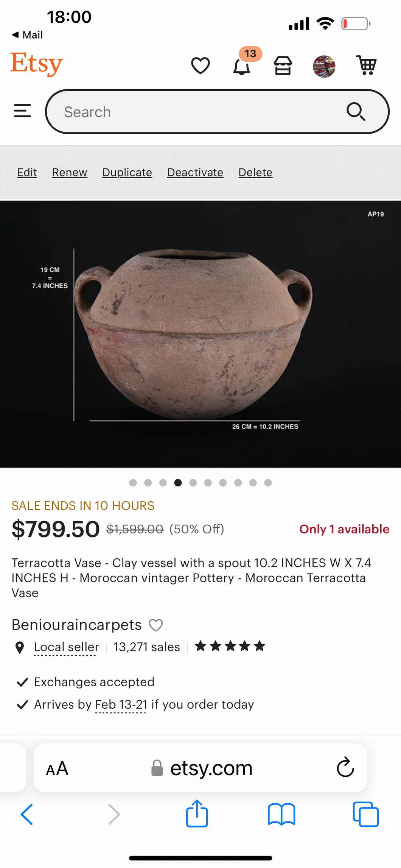Tap the search magnifier icon
Viewport: 401px width, 868px height.
[x=356, y=112]
